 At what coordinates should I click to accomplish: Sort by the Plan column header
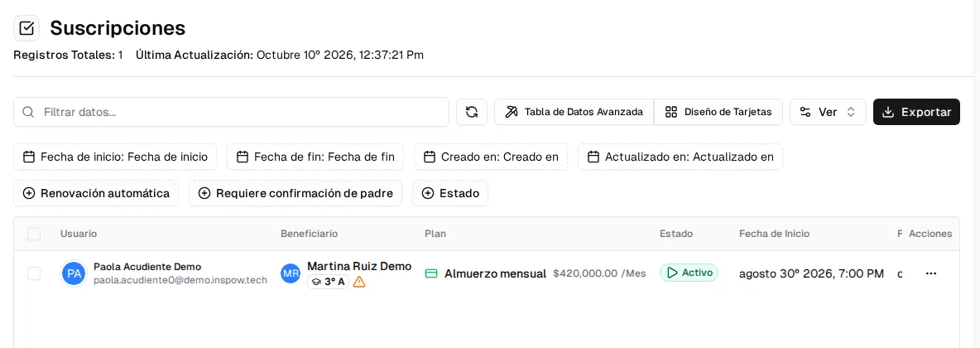click(435, 234)
